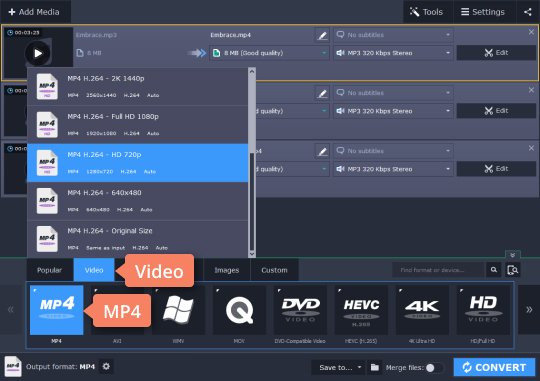Click the pencil rename icon for Embrace.mp4

(322, 35)
